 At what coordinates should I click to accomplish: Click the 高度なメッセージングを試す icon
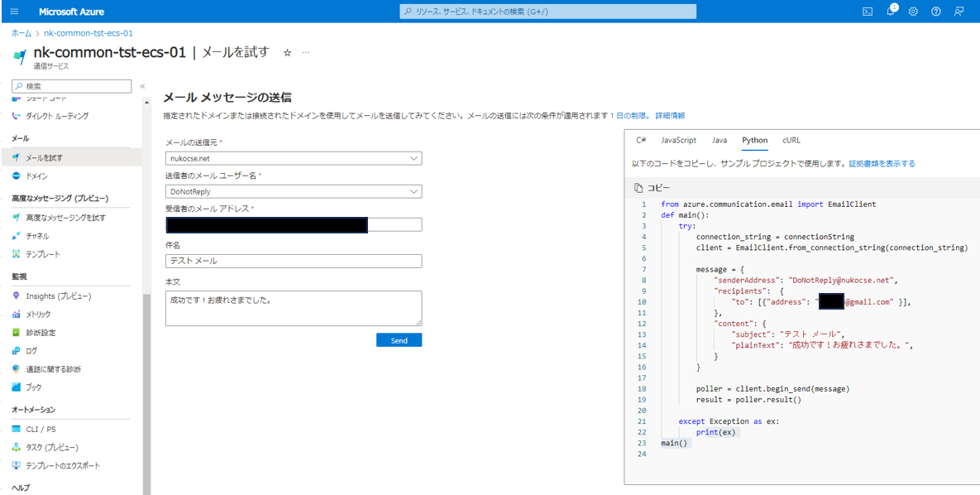click(x=17, y=218)
